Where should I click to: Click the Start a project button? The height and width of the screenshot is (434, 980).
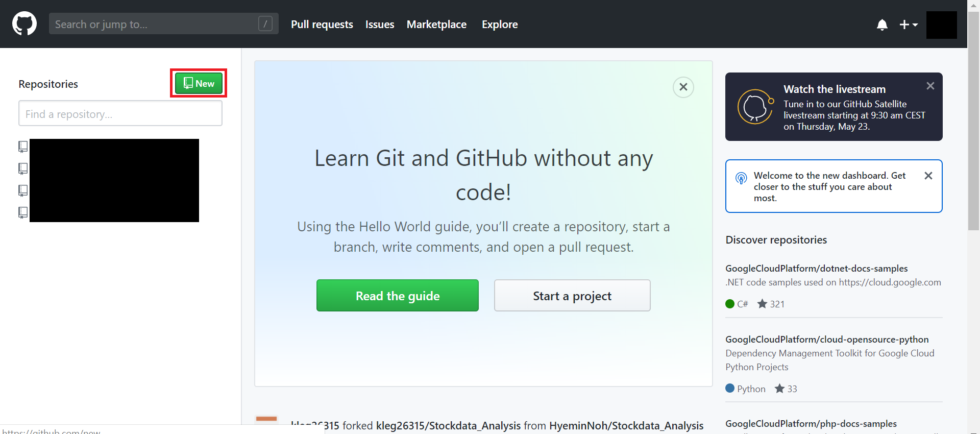pyautogui.click(x=572, y=296)
